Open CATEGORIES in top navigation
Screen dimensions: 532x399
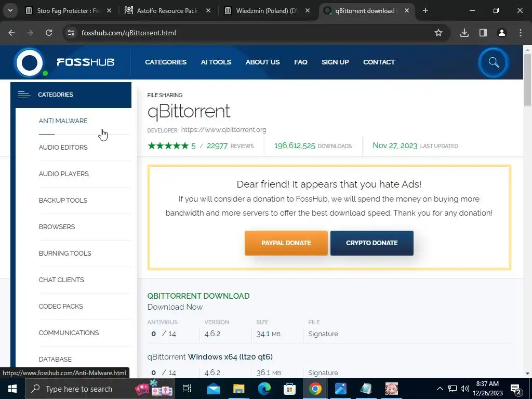coord(166,62)
